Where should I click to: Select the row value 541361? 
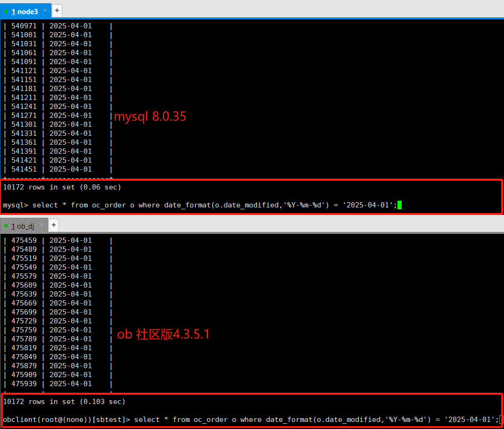click(x=24, y=142)
